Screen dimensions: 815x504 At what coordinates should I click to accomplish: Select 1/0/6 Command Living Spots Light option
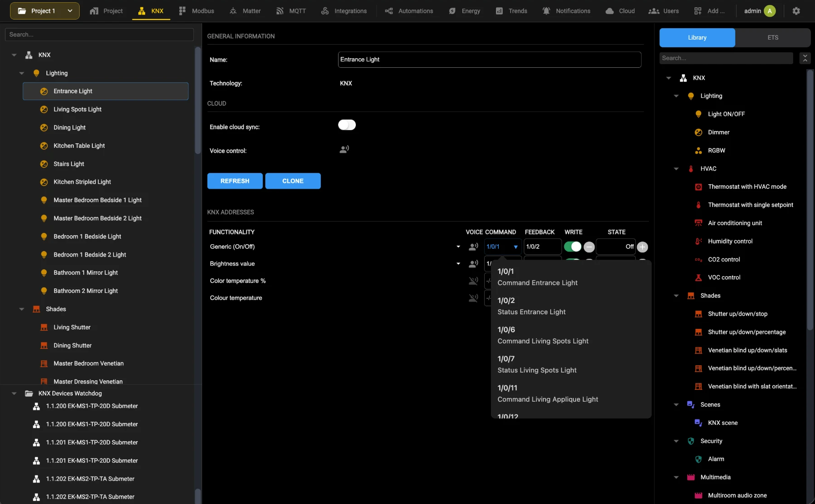tap(571, 335)
